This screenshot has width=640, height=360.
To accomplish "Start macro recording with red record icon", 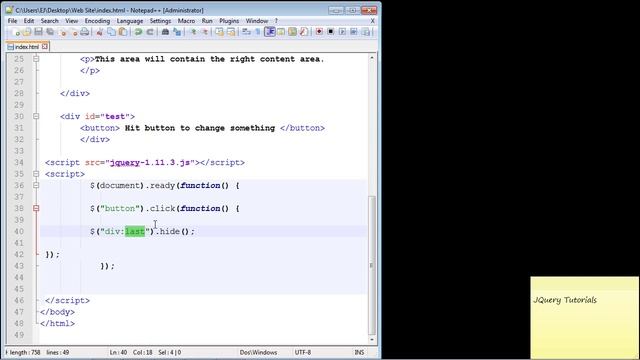I will [319, 32].
